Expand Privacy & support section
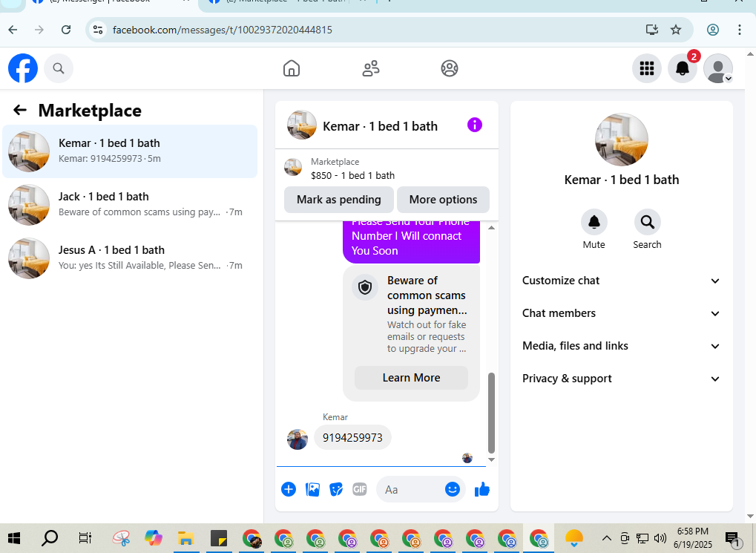The width and height of the screenshot is (756, 553). [621, 379]
